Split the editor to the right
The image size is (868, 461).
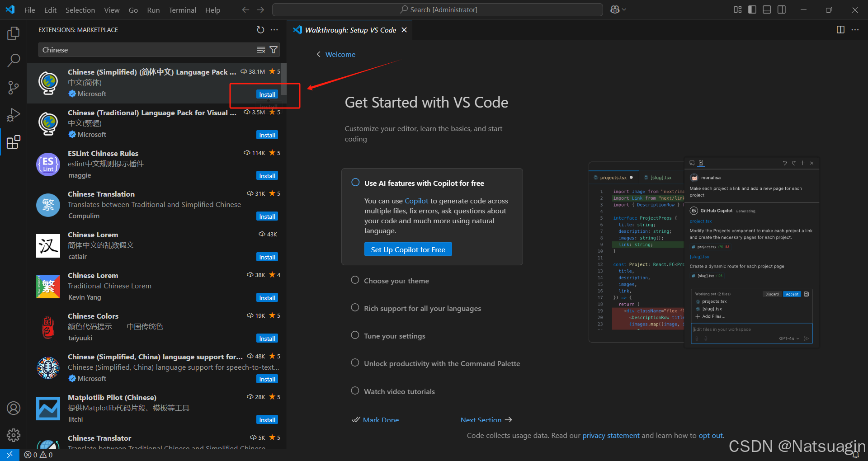(840, 30)
